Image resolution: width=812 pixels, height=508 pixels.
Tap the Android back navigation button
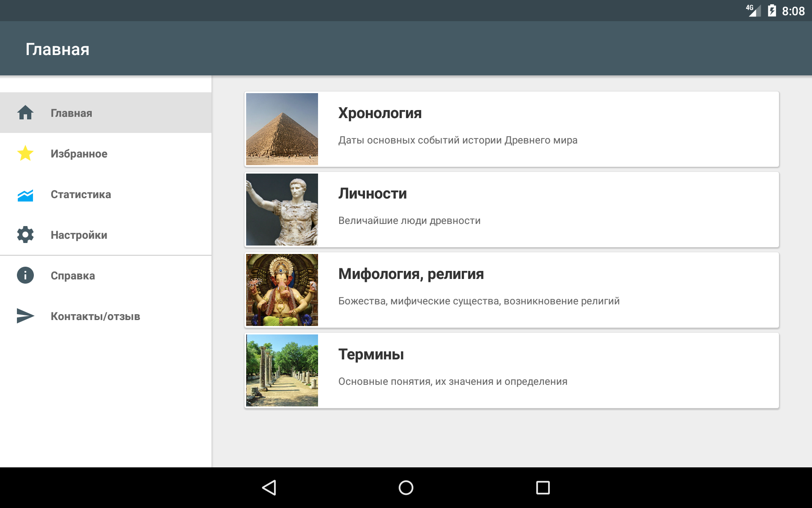coord(269,488)
